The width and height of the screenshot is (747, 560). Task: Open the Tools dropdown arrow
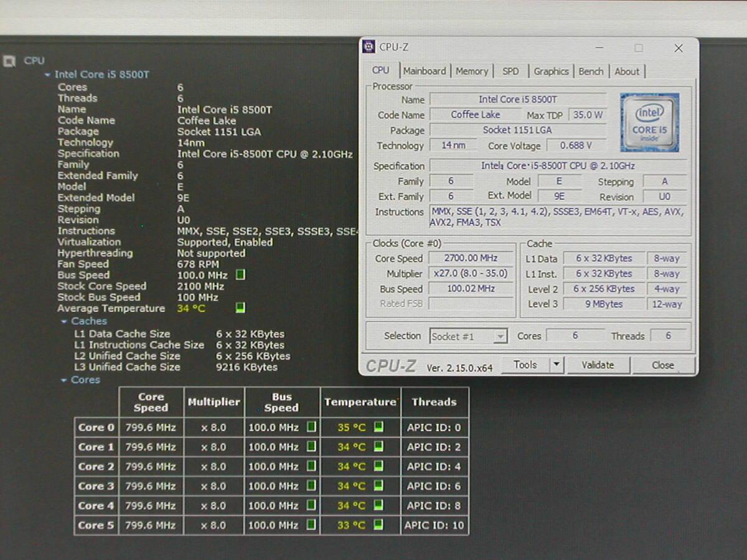coord(557,365)
